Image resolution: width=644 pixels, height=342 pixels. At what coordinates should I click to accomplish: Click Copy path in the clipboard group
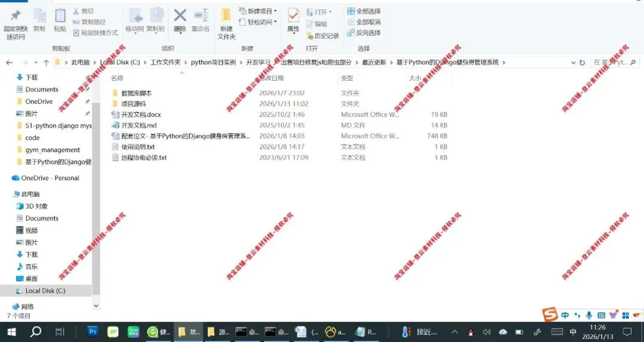click(x=89, y=22)
